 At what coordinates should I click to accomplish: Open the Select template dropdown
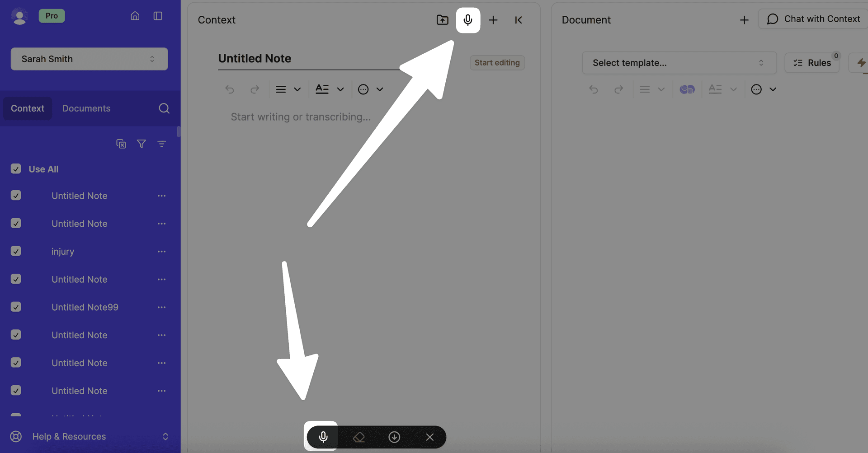point(679,63)
